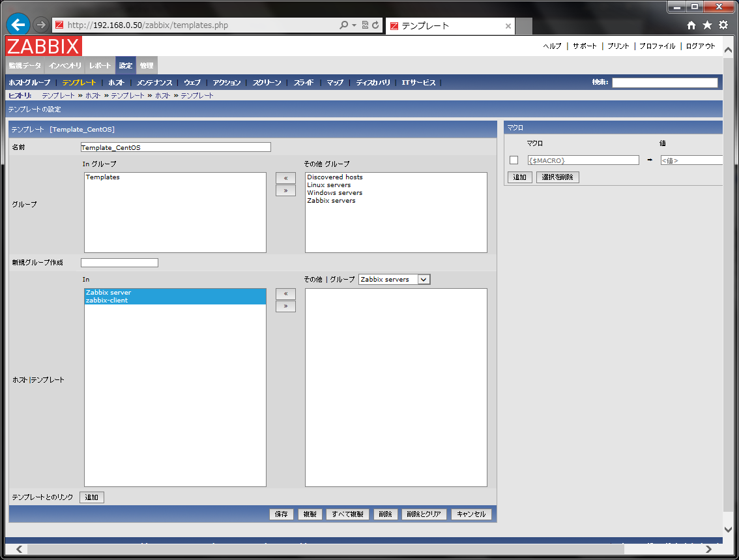Open the プロファイル link

[658, 46]
